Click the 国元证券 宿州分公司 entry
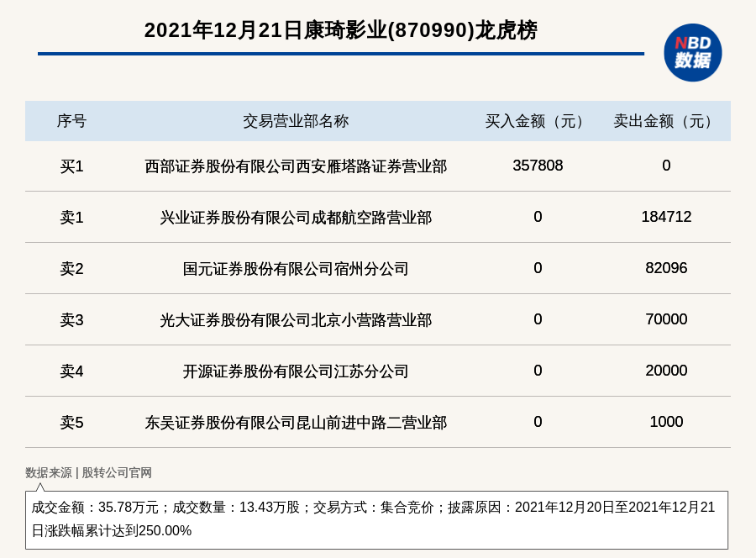Image resolution: width=756 pixels, height=558 pixels. tap(296, 269)
